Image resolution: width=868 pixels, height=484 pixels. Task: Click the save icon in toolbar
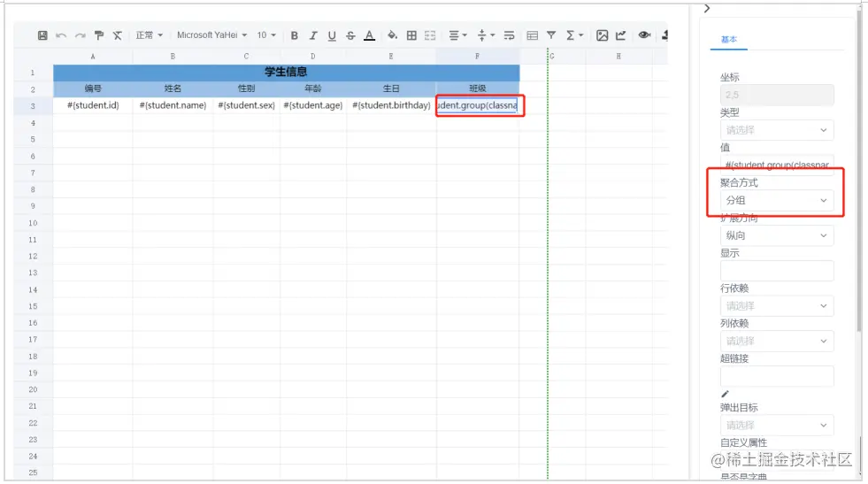42,35
